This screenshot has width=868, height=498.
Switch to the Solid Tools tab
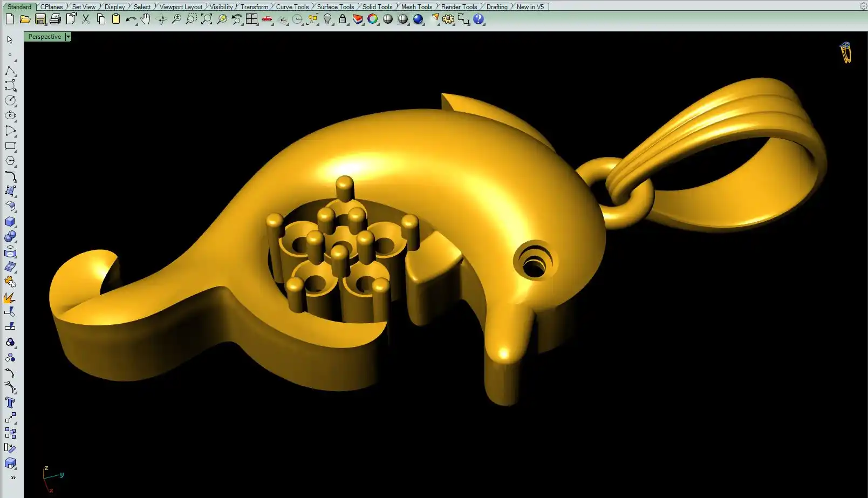click(x=377, y=7)
